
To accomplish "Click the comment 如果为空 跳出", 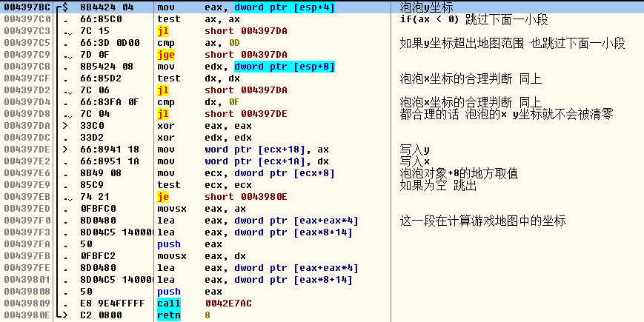I will (438, 185).
